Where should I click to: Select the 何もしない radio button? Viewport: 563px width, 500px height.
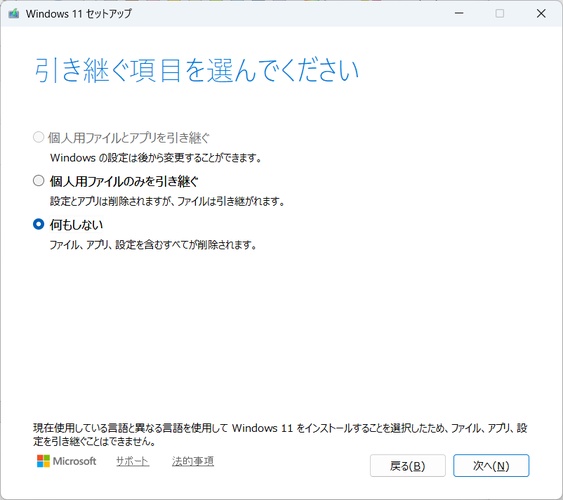[38, 224]
